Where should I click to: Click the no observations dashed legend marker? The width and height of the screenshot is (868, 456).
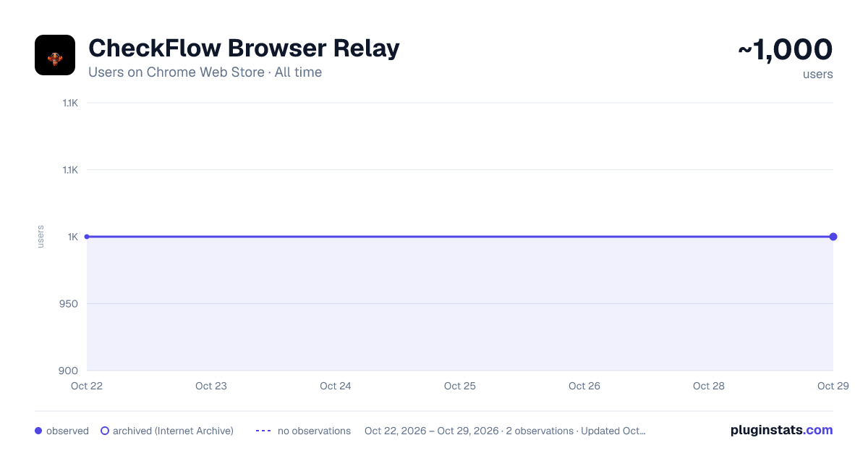tap(263, 431)
